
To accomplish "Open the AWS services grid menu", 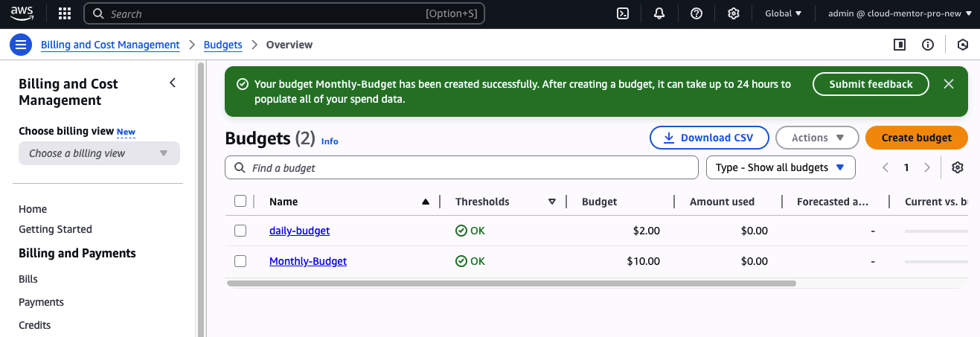I will (x=65, y=13).
